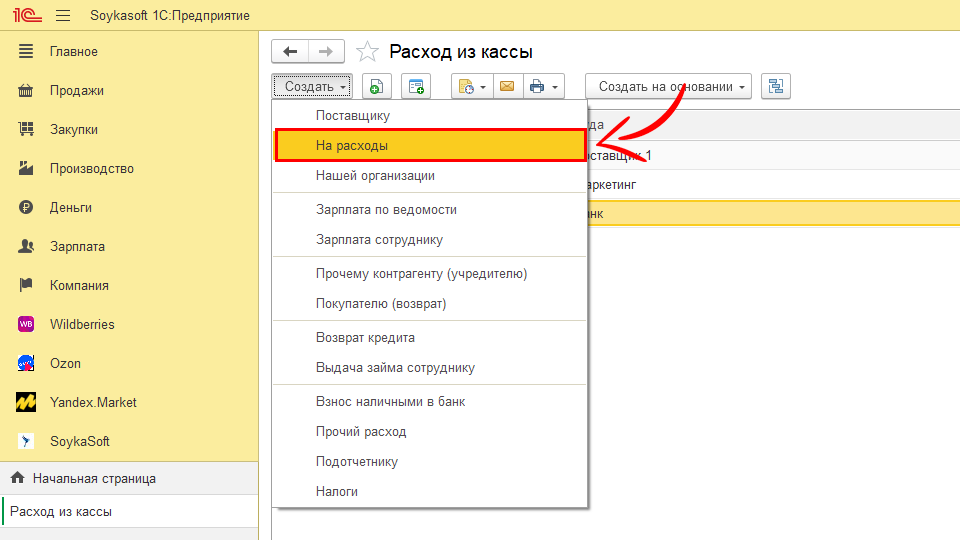Click the back navigation arrow
The width and height of the screenshot is (960, 540).
coord(290,52)
